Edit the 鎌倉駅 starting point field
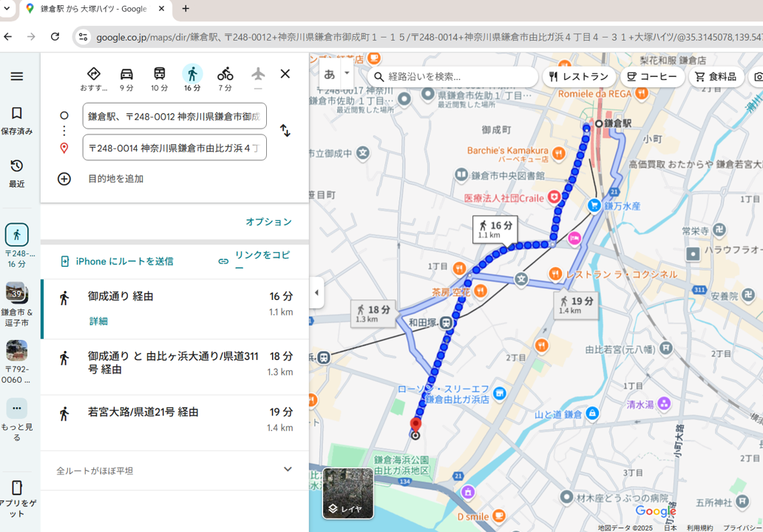 [x=174, y=116]
